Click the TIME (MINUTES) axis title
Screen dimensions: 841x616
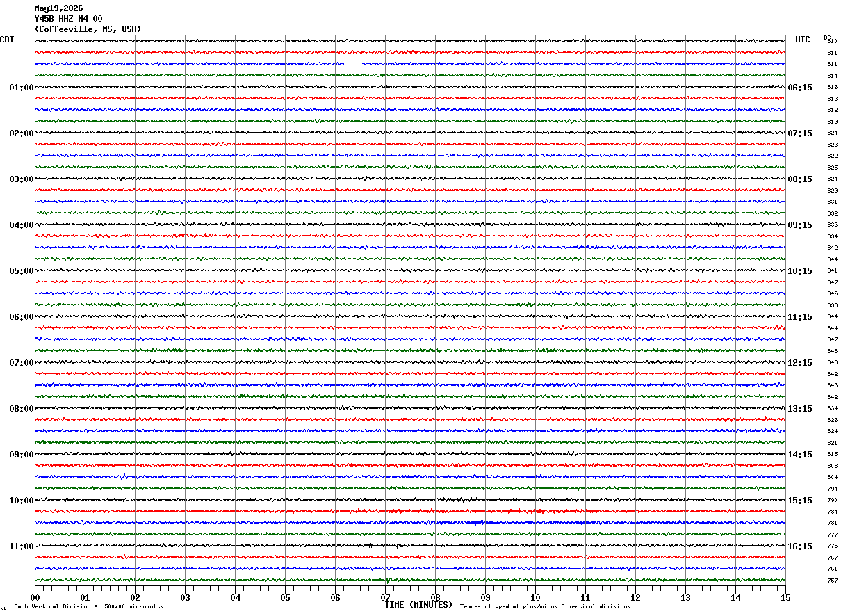pyautogui.click(x=418, y=605)
